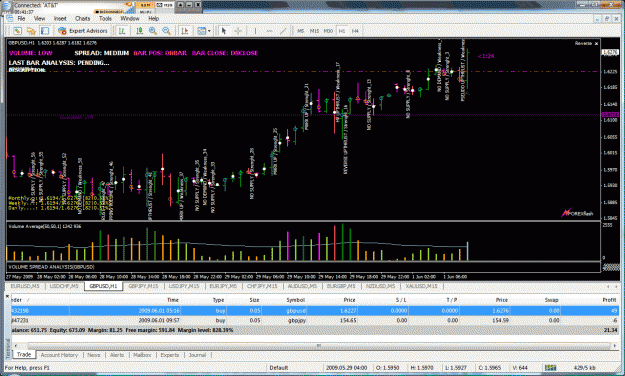Sort orders by Time column header
The height and width of the screenshot is (376, 625).
click(x=173, y=300)
